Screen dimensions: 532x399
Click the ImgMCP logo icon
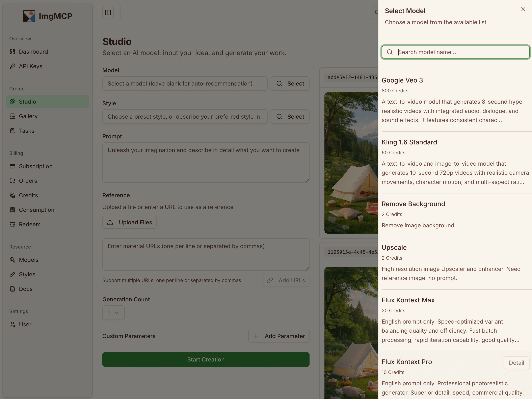pos(29,16)
